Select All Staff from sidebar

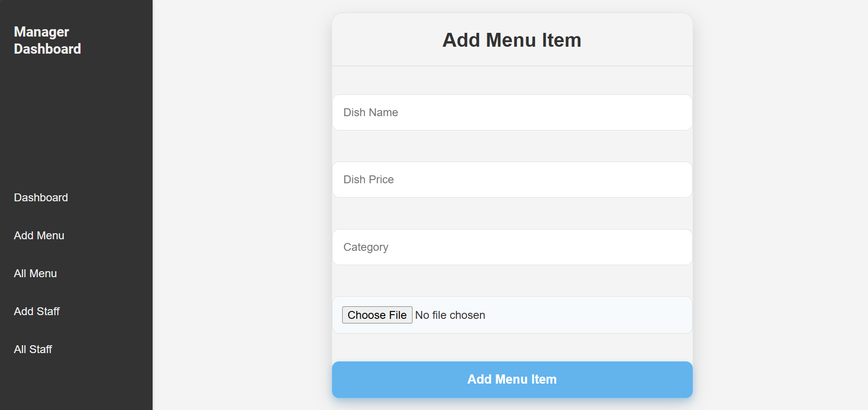[33, 349]
